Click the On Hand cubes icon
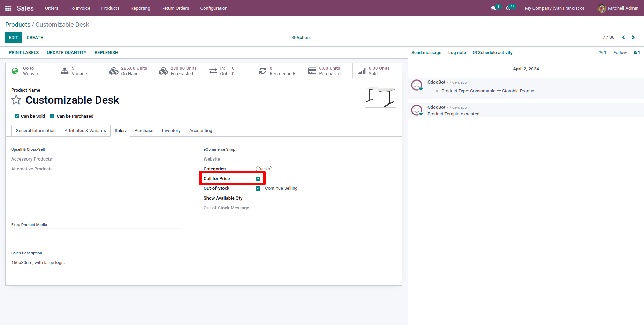Viewport: 644px width, 325px height. tap(114, 71)
